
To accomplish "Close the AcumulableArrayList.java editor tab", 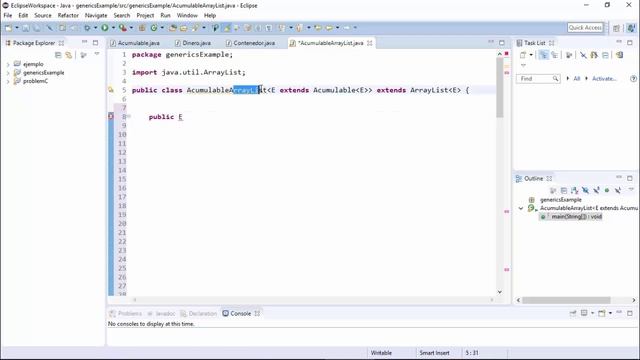I will (369, 43).
